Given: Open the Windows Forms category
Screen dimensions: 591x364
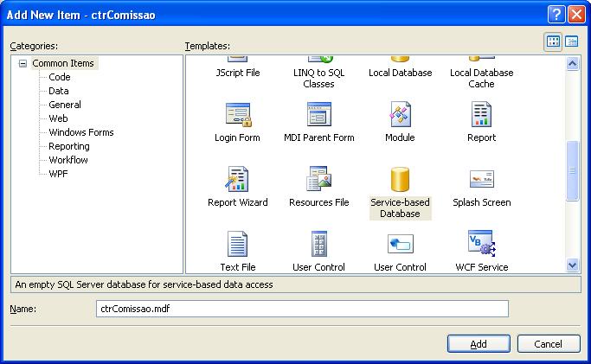Looking at the screenshot, I should click(80, 132).
